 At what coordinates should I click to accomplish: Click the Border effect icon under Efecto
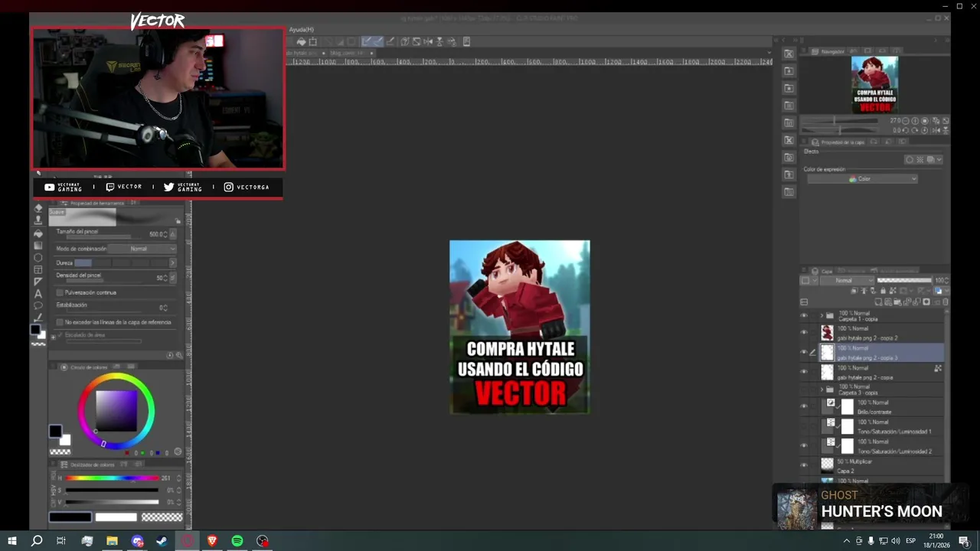pyautogui.click(x=910, y=160)
